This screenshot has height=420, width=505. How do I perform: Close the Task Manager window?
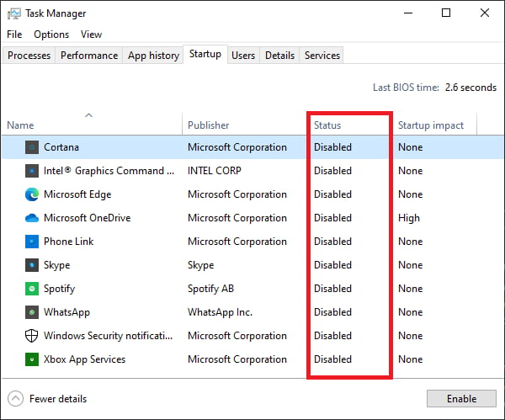coord(485,13)
